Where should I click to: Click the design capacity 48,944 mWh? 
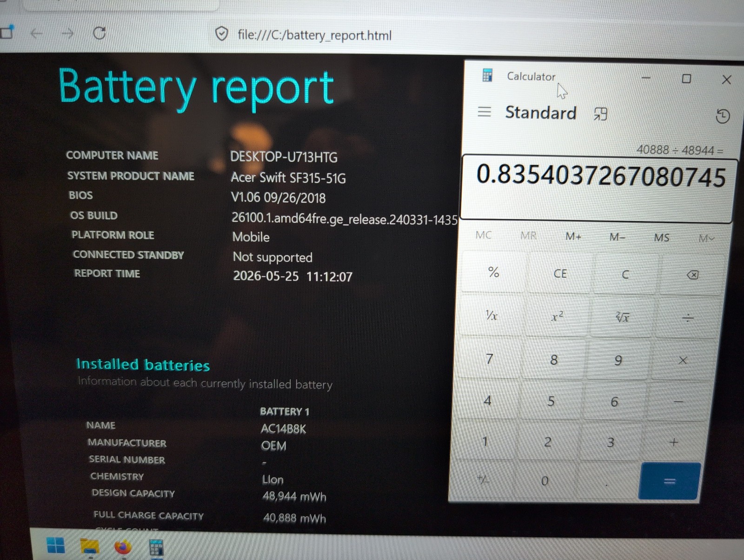[294, 496]
